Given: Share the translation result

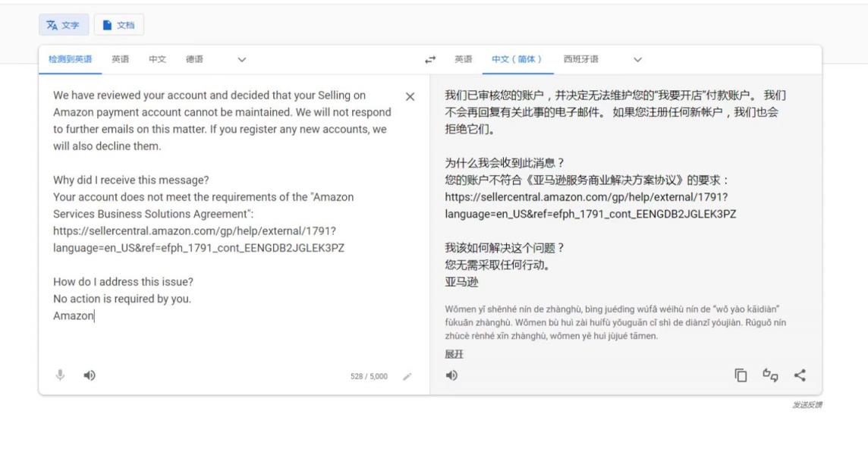Looking at the screenshot, I should [800, 375].
